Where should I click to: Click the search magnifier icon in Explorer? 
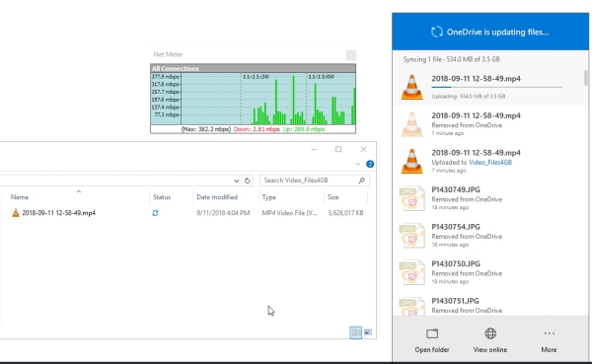tap(361, 181)
